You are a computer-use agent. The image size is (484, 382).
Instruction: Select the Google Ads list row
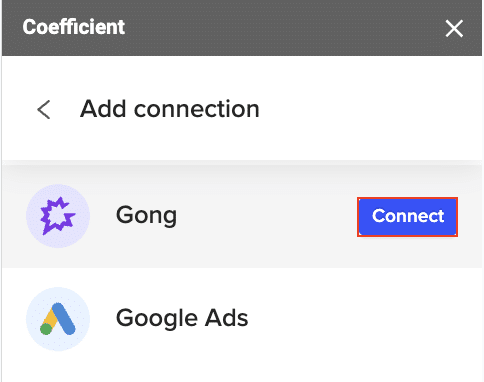coord(242,319)
